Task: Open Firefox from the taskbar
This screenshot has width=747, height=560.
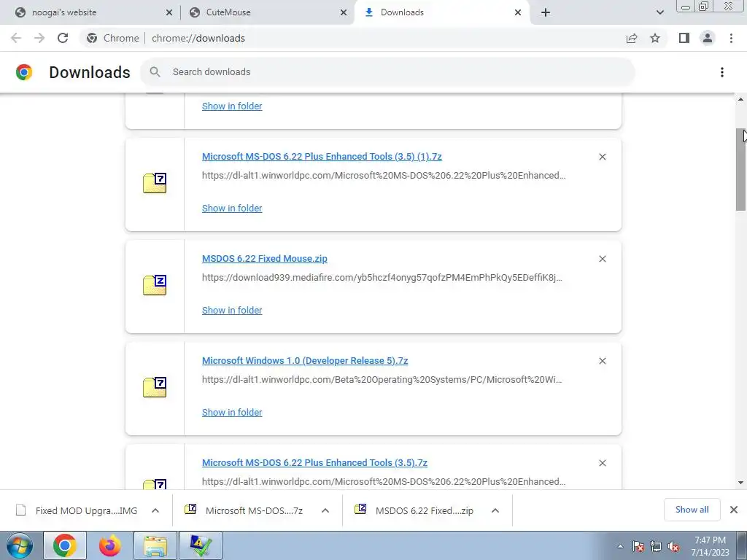Action: (109, 545)
